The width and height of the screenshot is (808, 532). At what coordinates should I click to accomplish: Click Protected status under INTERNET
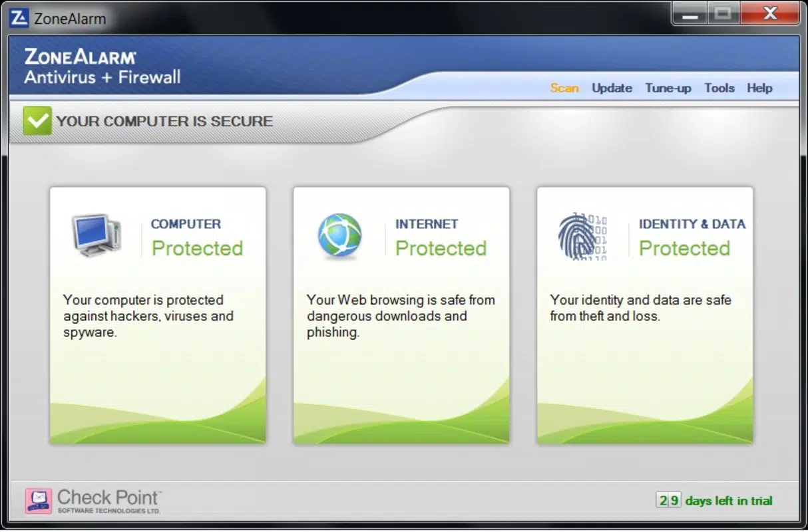pyautogui.click(x=441, y=248)
